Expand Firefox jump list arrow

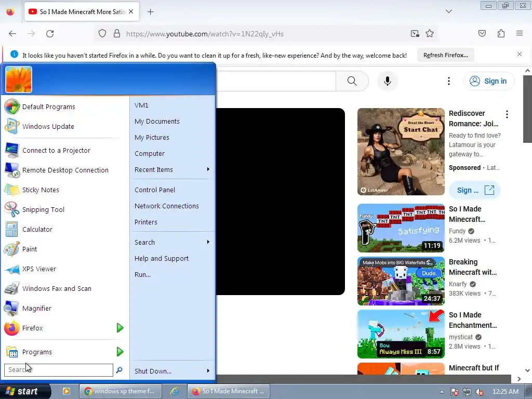click(x=120, y=328)
